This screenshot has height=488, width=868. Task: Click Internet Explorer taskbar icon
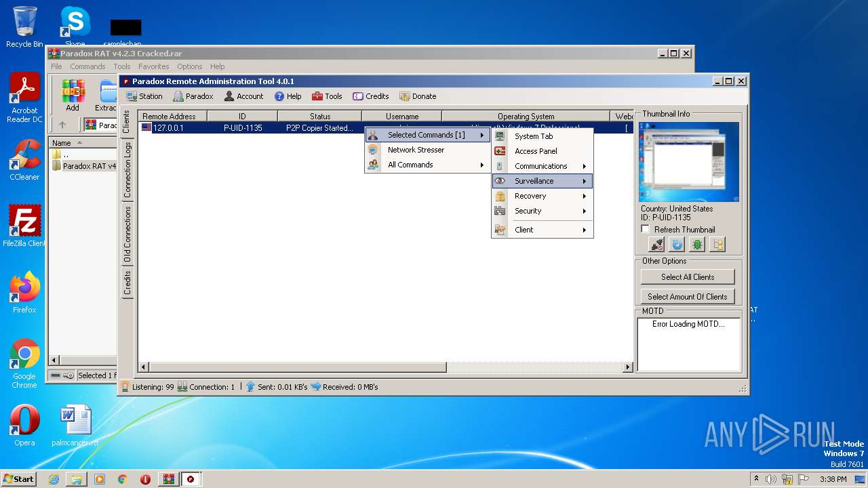click(54, 479)
